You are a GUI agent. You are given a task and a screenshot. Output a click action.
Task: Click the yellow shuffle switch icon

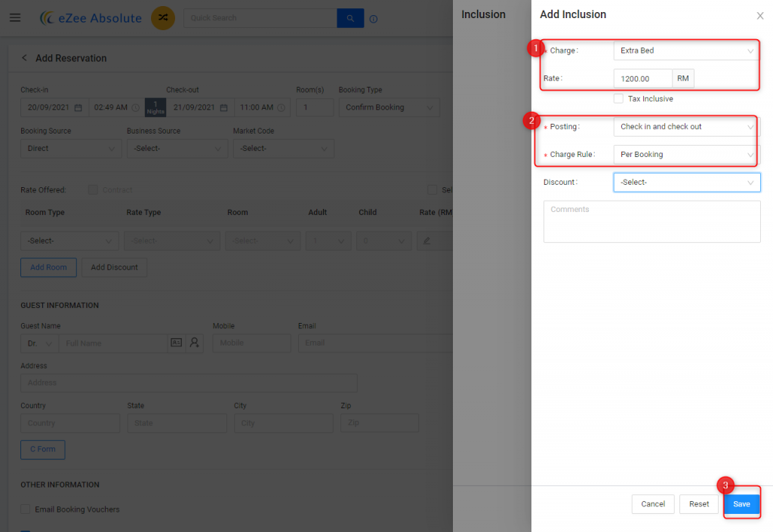[x=163, y=18]
